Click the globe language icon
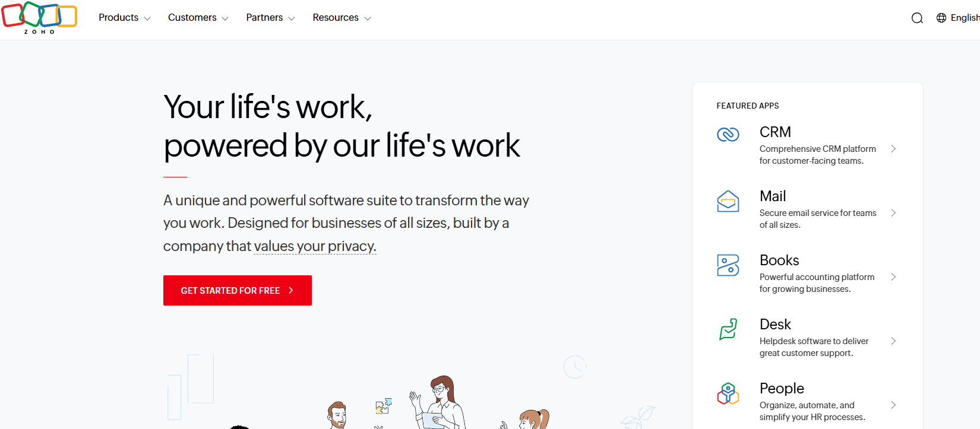Screen dimensions: 980x429 click(941, 18)
